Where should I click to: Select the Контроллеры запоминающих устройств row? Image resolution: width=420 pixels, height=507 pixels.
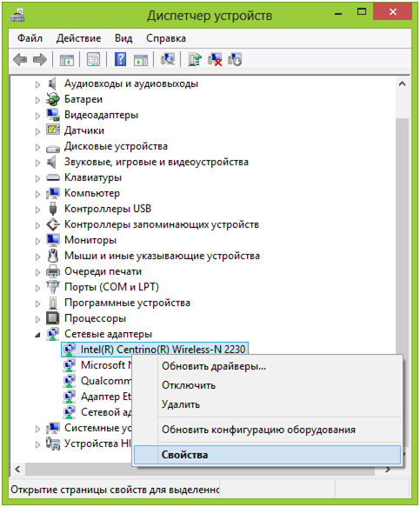click(x=162, y=224)
